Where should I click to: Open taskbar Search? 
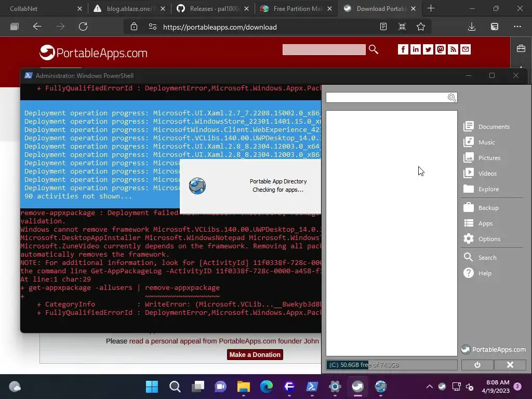(x=175, y=387)
